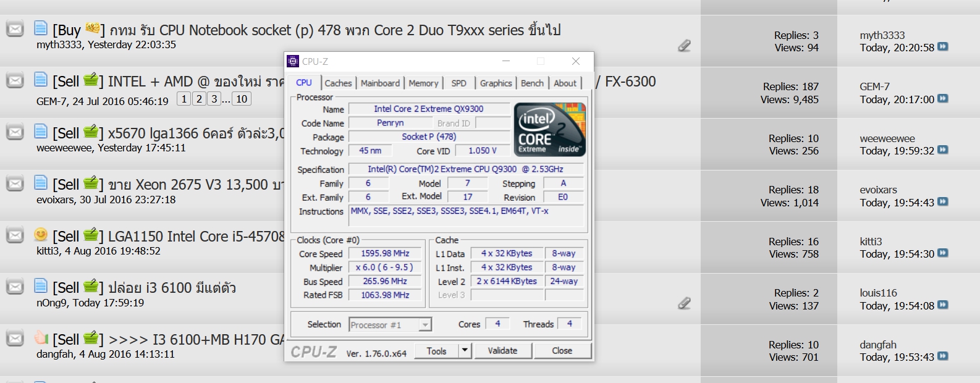Open page 2 of INTEL + AMD thread
The height and width of the screenshot is (383, 980).
tap(198, 99)
